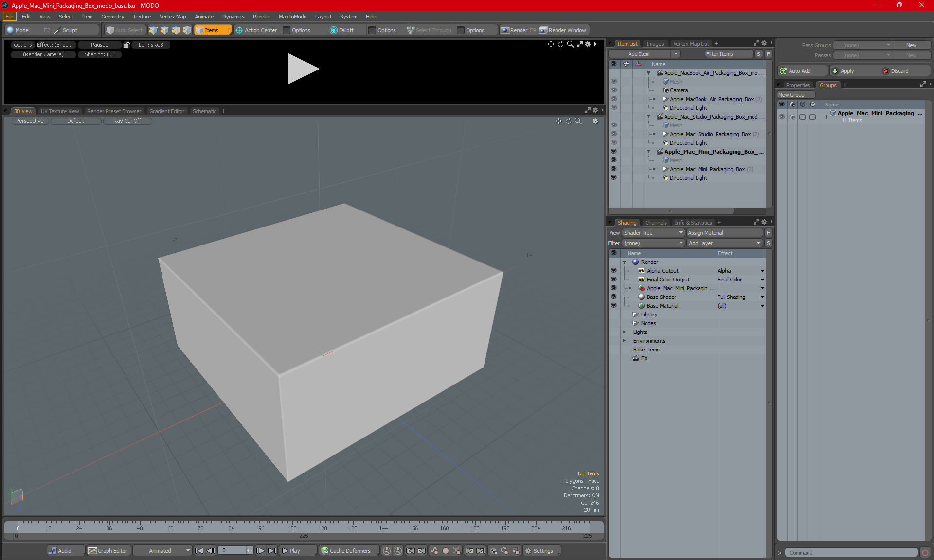The image size is (934, 560).
Task: Expand the Apple_Mac_Studio_Packaging_Box group
Action: click(654, 134)
